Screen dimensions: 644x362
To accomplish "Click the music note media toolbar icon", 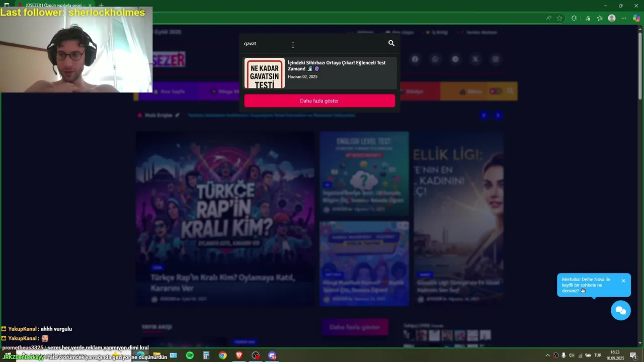I will click(588, 18).
